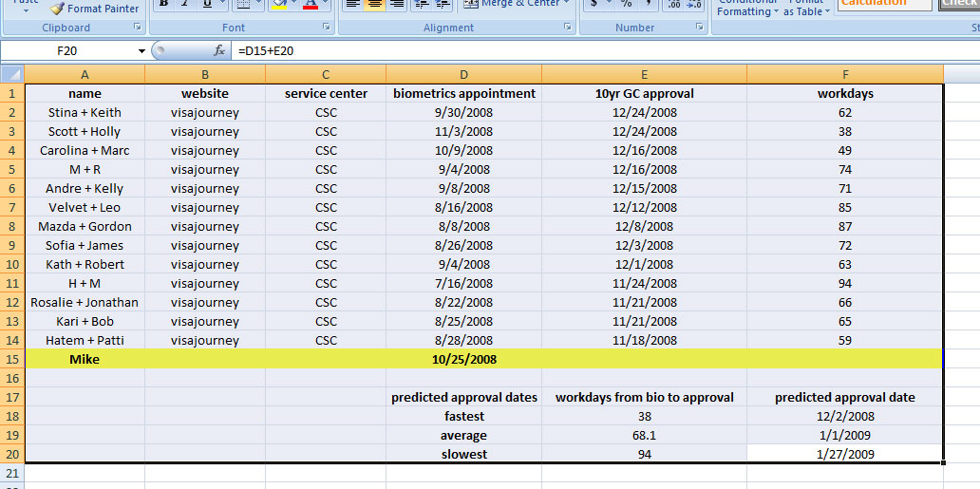Select the 'Mazda + Gordon' cell
The width and height of the screenshot is (980, 489).
coord(85,226)
